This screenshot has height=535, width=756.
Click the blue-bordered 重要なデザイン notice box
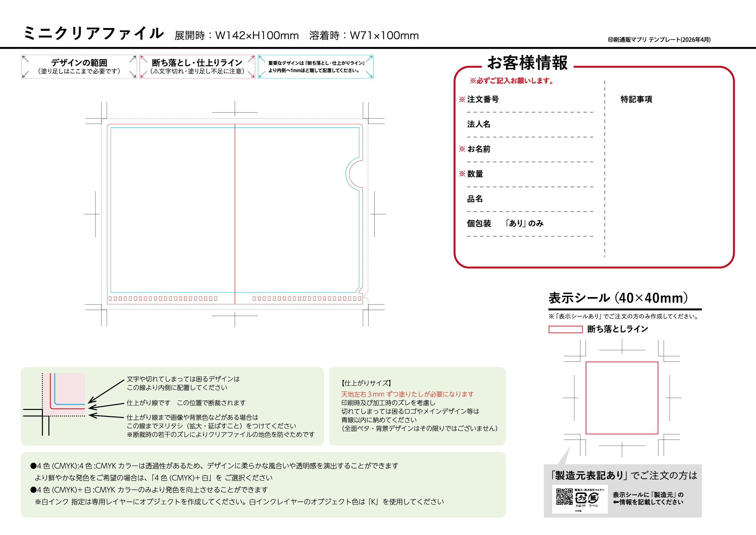pos(316,66)
